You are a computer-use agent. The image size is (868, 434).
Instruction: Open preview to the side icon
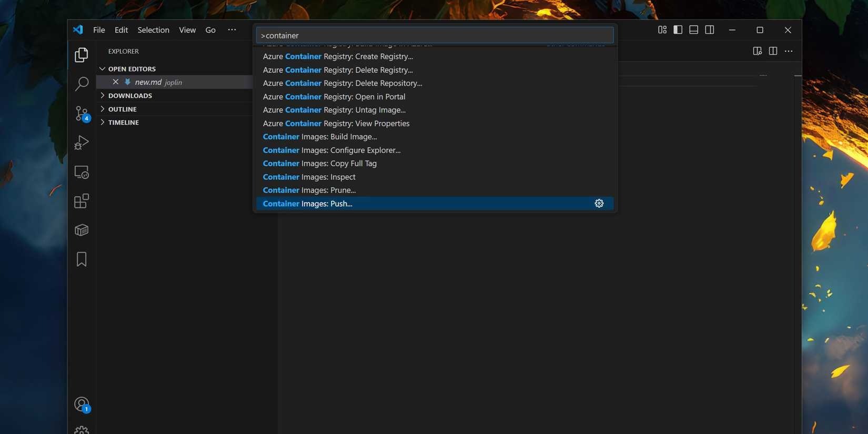click(757, 51)
